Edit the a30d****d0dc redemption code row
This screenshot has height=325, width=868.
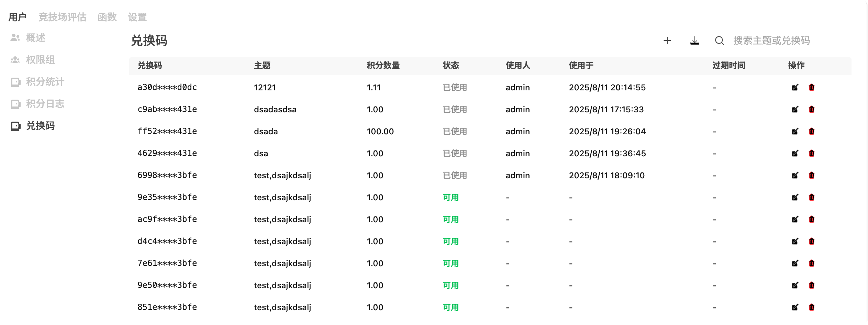coord(795,88)
